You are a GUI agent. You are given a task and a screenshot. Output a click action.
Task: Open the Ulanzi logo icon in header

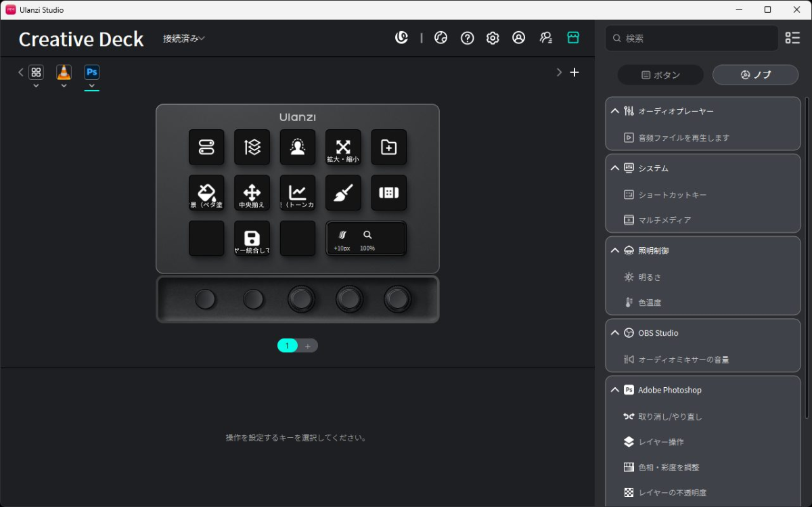[x=402, y=38]
